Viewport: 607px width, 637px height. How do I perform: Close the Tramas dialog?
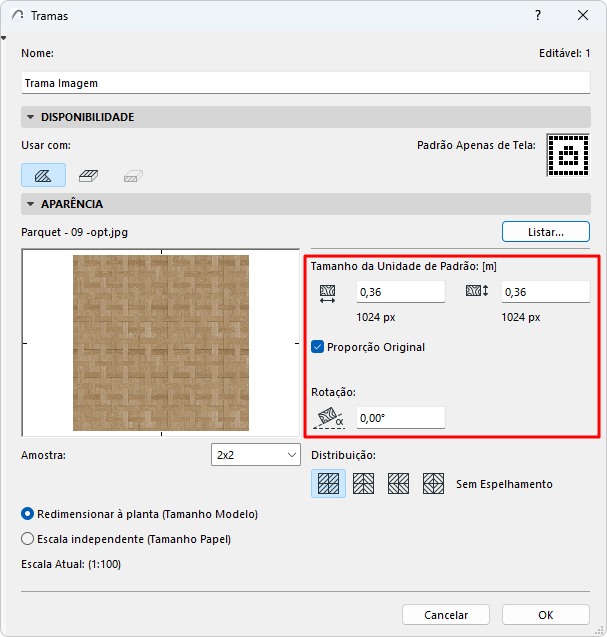pos(583,15)
